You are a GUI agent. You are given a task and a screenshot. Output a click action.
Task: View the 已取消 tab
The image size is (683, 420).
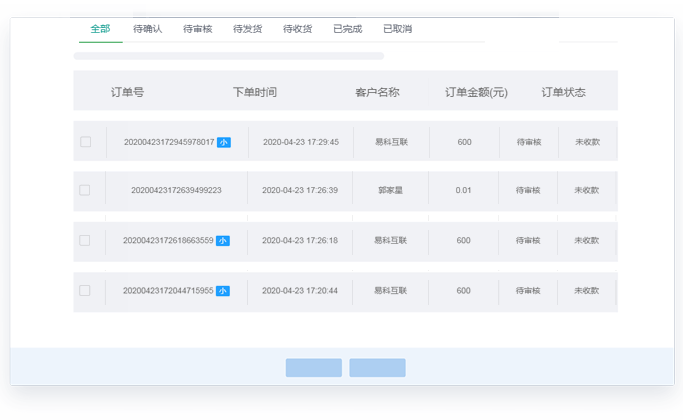click(398, 29)
